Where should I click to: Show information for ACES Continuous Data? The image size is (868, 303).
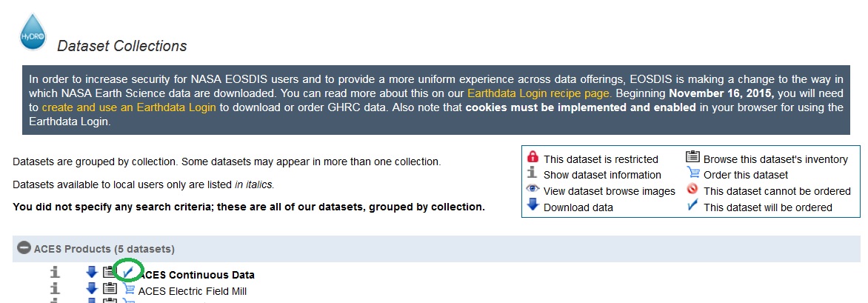click(54, 272)
